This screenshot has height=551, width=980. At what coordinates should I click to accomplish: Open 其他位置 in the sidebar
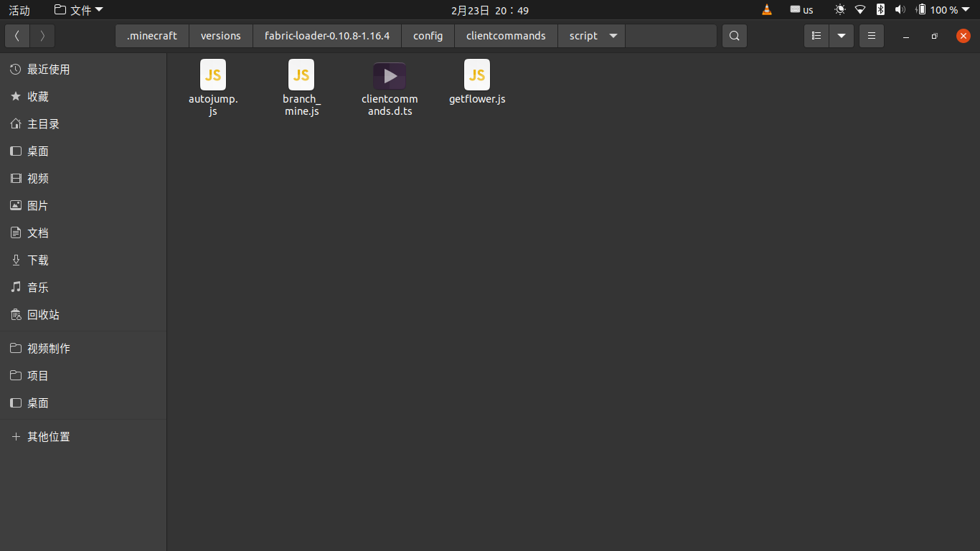coord(47,436)
